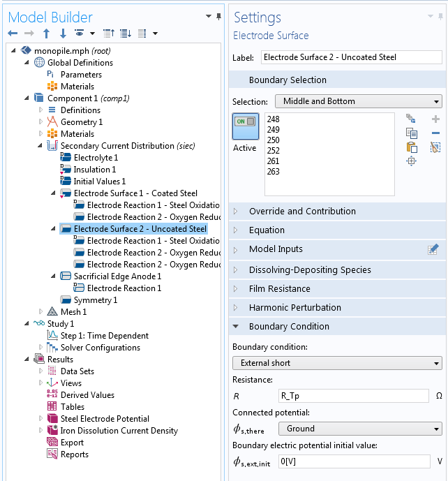Remove from selection with minus button
This screenshot has width=448, height=481.
click(435, 133)
